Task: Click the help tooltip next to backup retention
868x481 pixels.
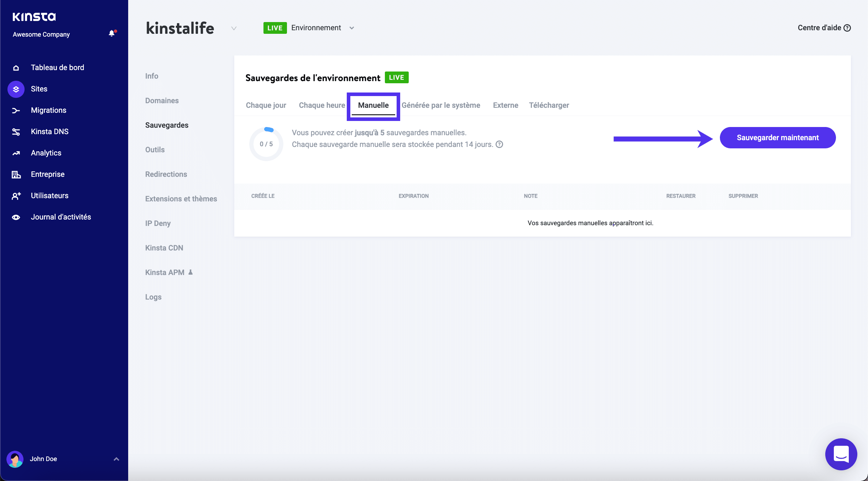Action: point(498,144)
